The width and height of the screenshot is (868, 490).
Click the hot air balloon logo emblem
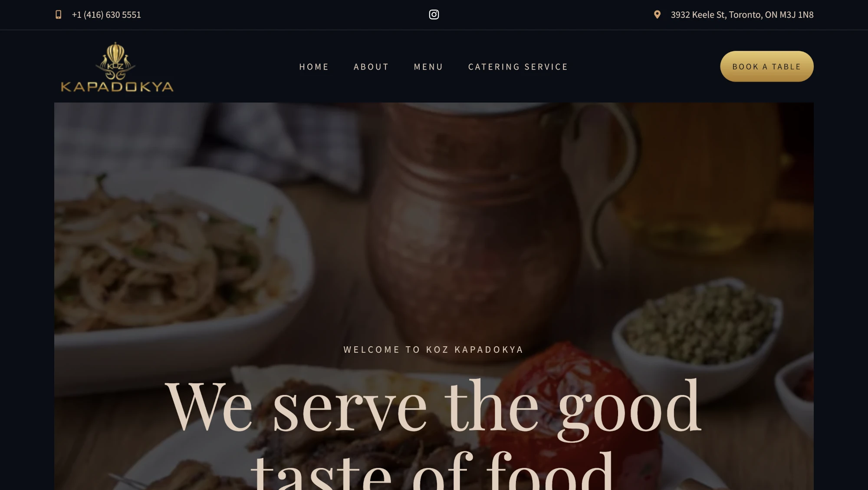115,60
